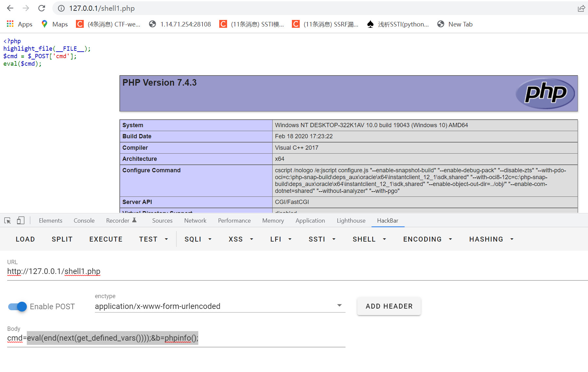View site information icon in address bar
This screenshot has height=372, width=588.
[61, 8]
